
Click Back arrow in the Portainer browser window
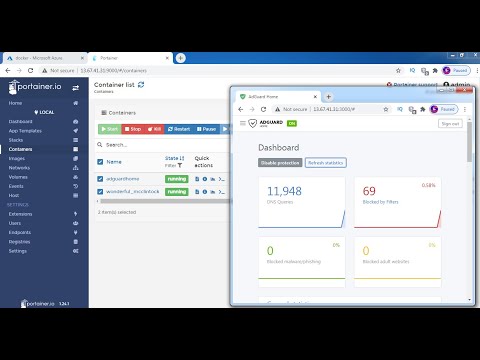pyautogui.click(x=8, y=70)
